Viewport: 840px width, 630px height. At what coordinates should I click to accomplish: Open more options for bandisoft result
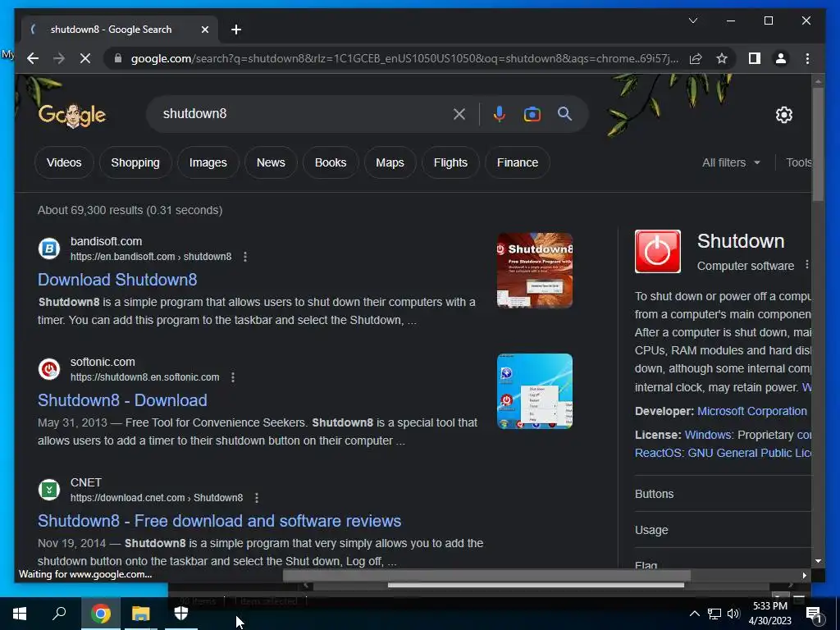coord(244,257)
